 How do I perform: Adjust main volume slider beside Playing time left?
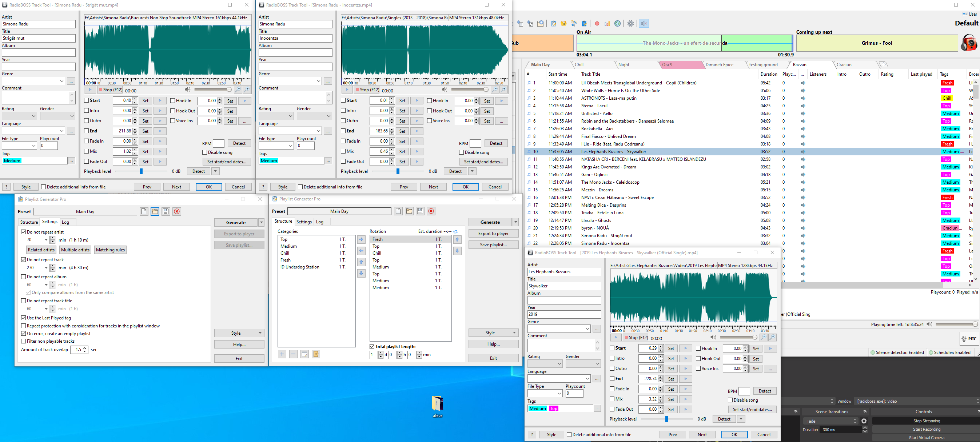[x=956, y=324]
